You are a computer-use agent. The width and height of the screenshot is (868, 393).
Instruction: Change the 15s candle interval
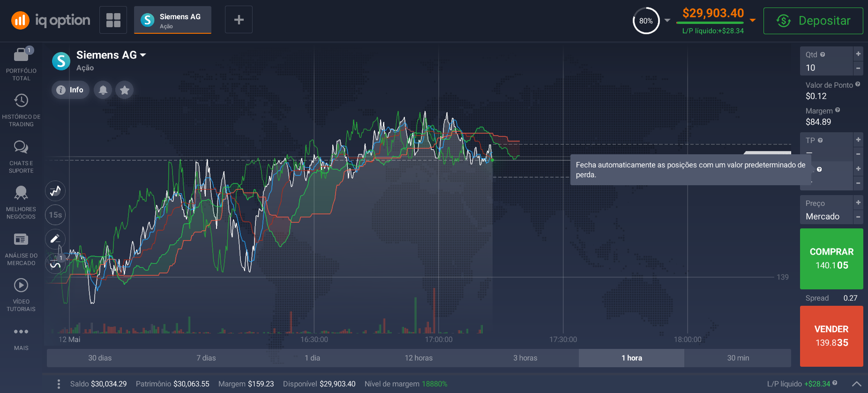pyautogui.click(x=55, y=215)
